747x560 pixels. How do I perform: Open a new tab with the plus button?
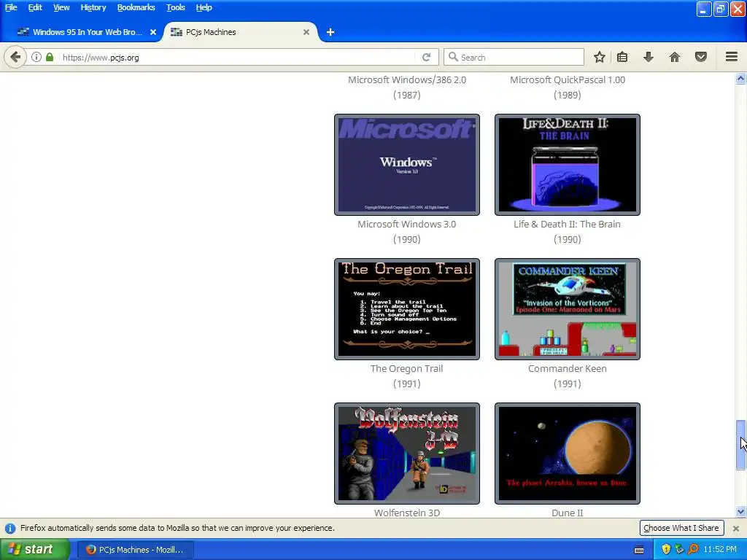tap(330, 32)
